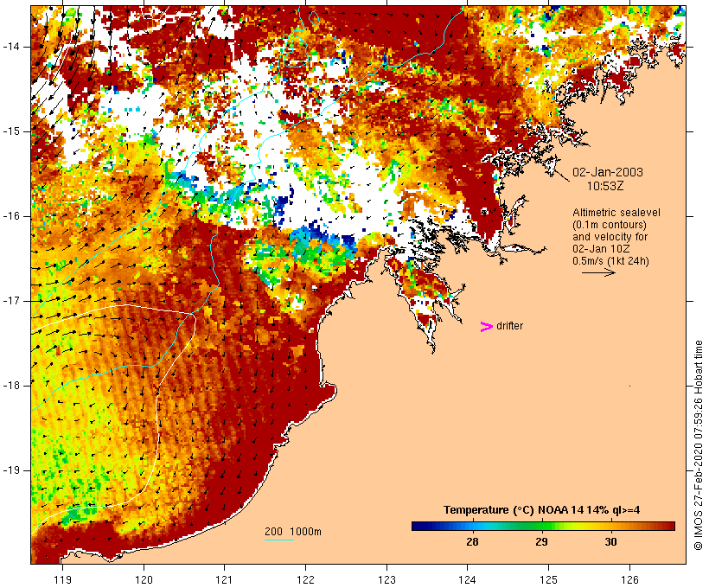Viewport: 709px width, 588px height.
Task: Click the latitude axis label '-17'
Action: 10,301
